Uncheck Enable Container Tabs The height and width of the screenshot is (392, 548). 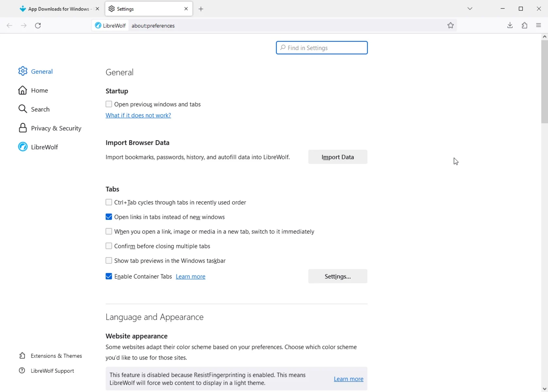tap(109, 276)
